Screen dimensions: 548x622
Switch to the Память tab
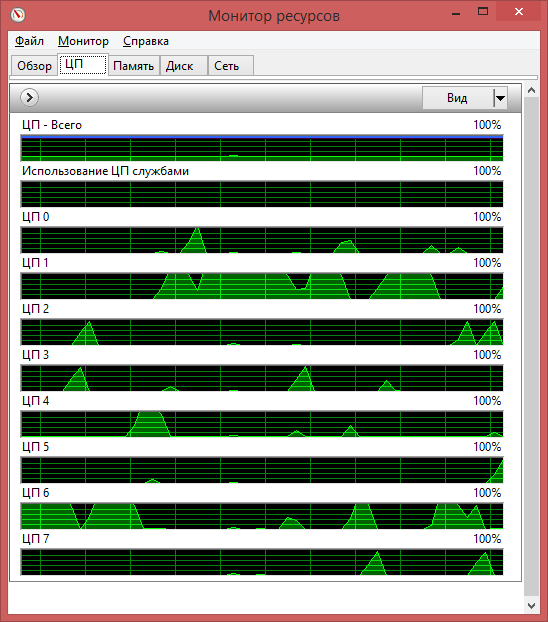134,65
